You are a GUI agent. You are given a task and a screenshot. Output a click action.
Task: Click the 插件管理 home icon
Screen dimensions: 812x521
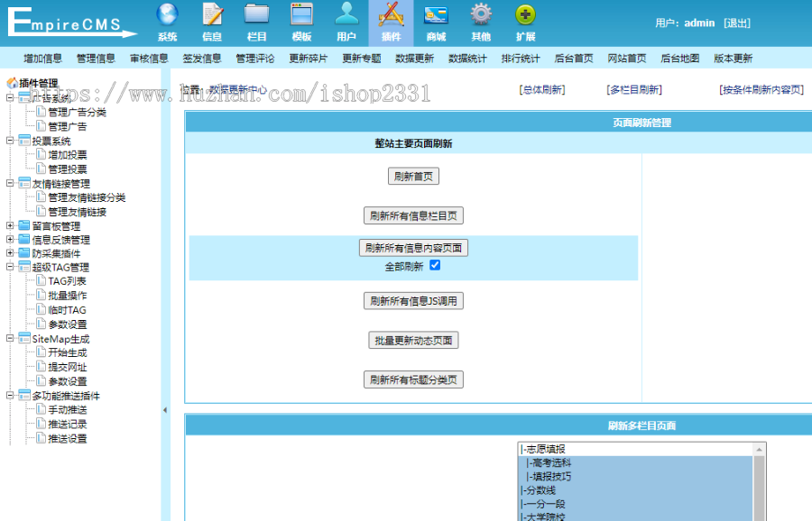tap(12, 83)
